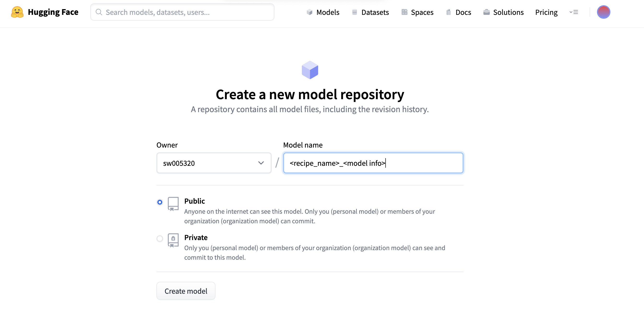Click the Private repository lock icon
Image resolution: width=644 pixels, height=310 pixels.
[173, 240]
